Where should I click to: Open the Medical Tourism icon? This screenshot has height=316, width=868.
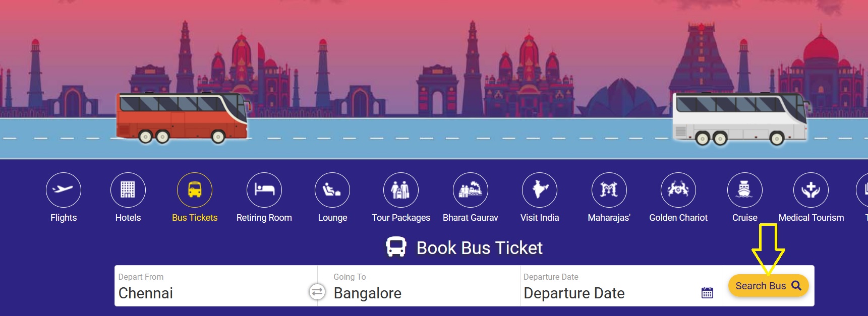pyautogui.click(x=811, y=190)
